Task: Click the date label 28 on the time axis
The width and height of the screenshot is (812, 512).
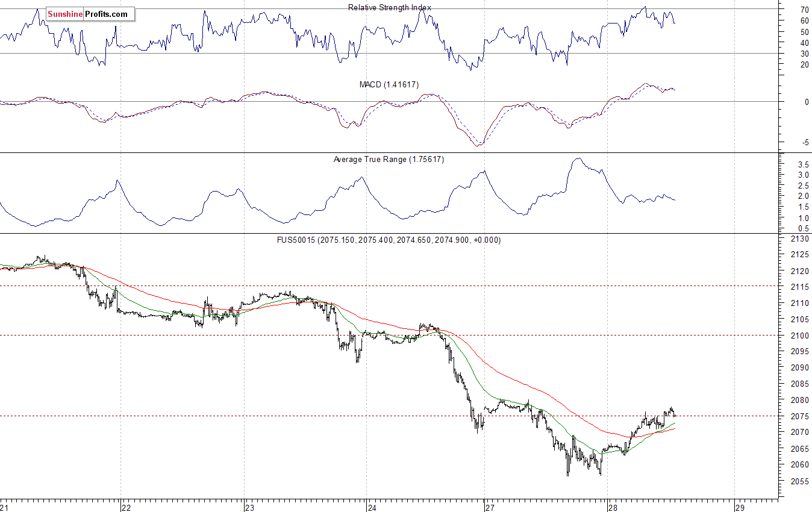Action: point(613,507)
